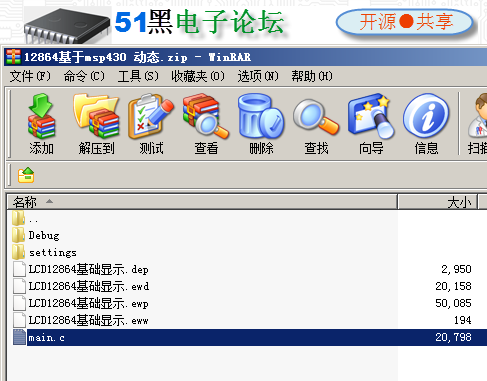The image size is (487, 381).
Task: Open the 查找 (Find) magnifier tool
Action: coord(316,117)
